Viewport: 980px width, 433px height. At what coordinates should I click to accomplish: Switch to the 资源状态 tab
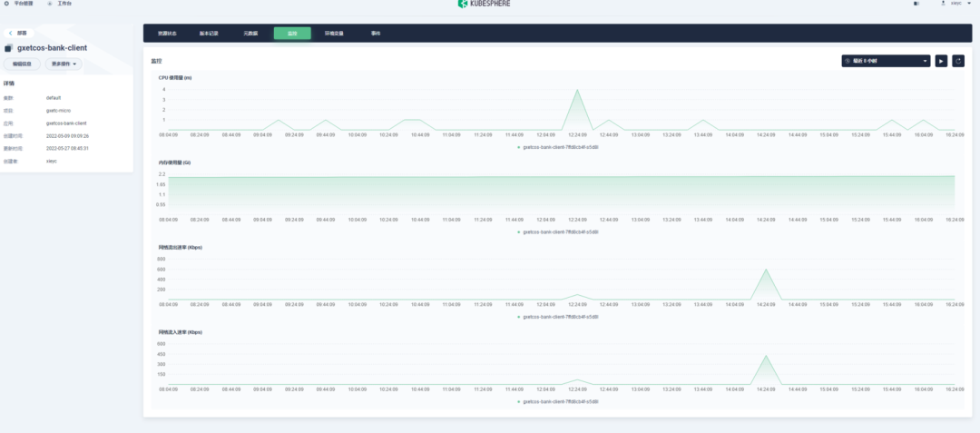click(167, 33)
